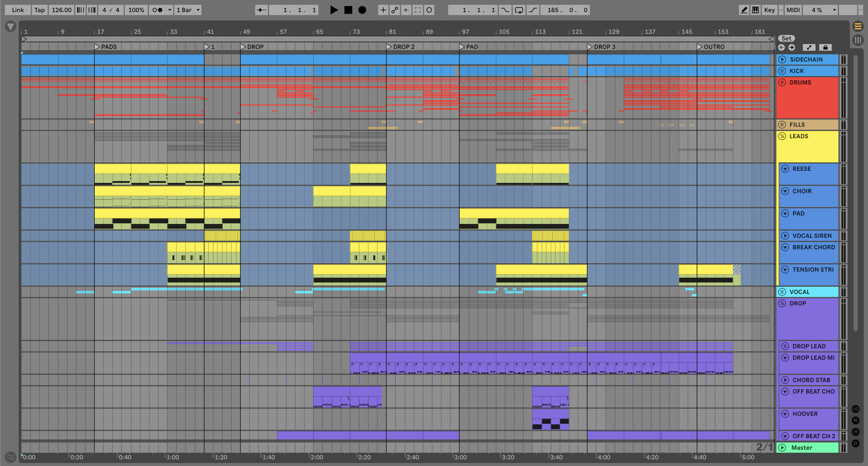Toggle Automation Arm button
This screenshot has height=466, width=868.
point(394,10)
